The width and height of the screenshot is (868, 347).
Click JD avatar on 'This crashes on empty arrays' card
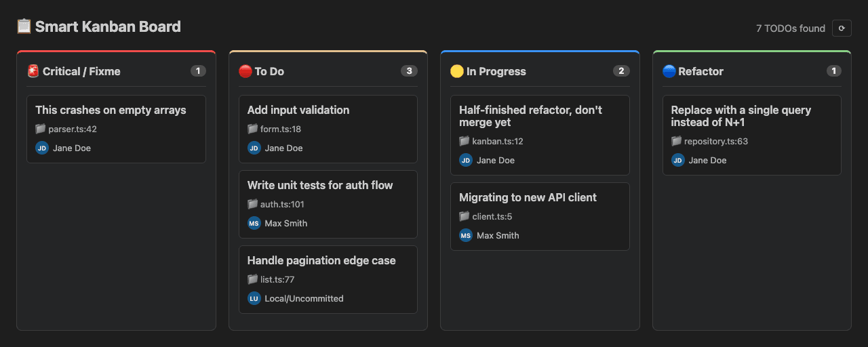(x=42, y=148)
